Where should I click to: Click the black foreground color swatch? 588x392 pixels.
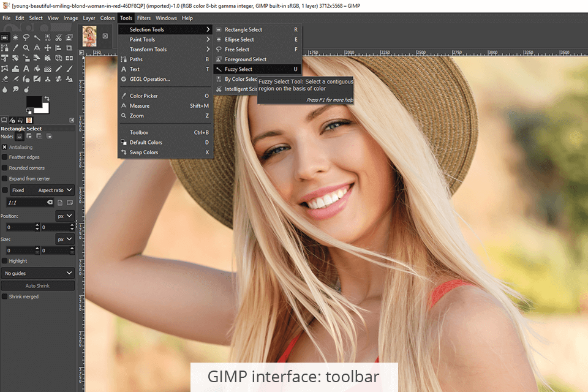34,101
